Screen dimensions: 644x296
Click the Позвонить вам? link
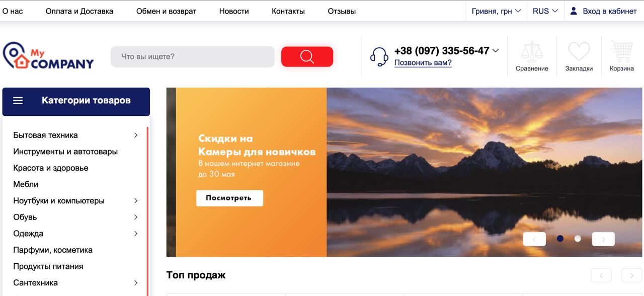point(423,63)
